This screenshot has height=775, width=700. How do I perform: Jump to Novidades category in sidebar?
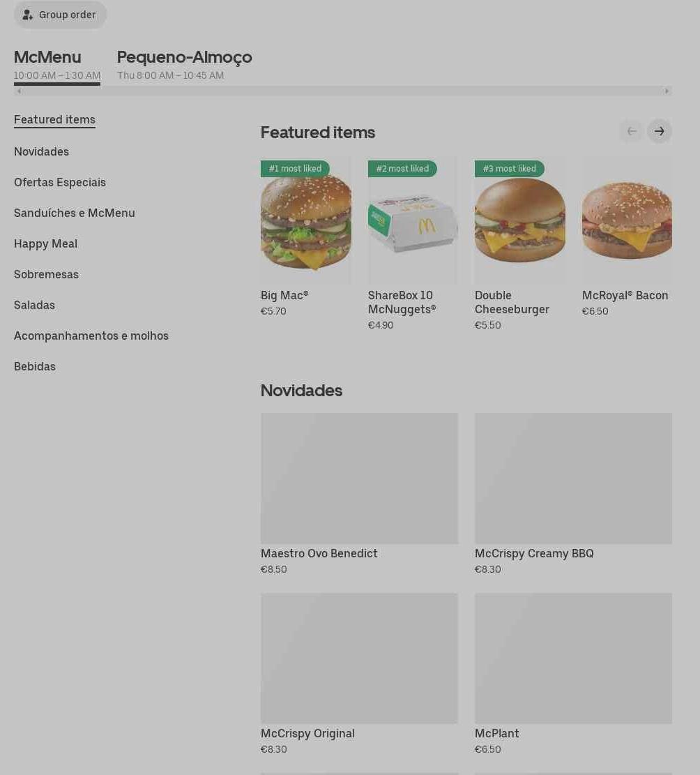point(42,152)
